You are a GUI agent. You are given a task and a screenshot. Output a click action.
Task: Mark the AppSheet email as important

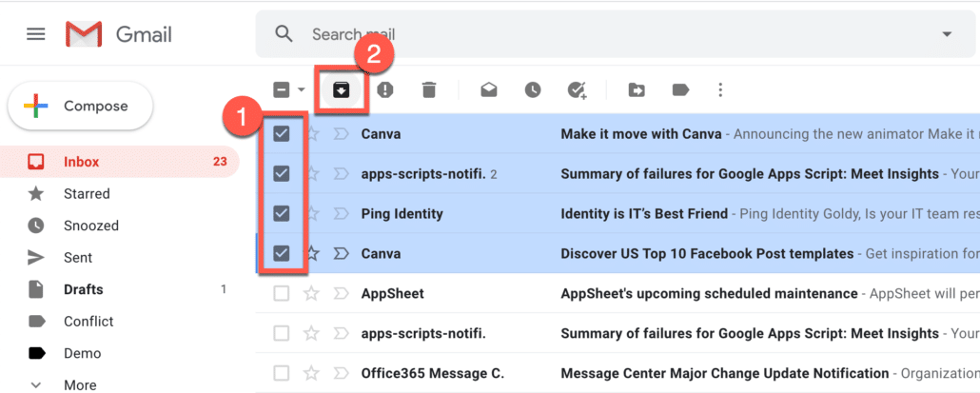point(341,294)
